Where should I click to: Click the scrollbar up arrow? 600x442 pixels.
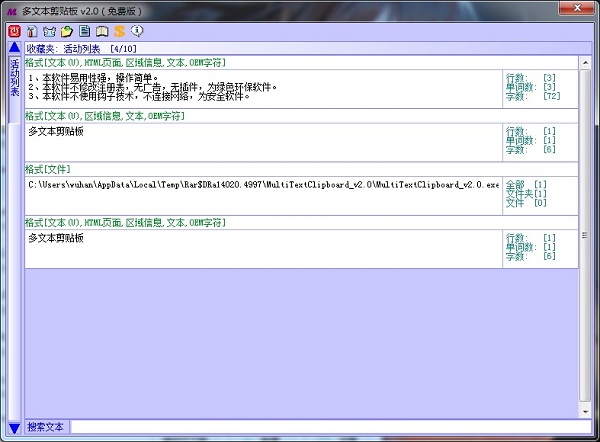click(585, 62)
